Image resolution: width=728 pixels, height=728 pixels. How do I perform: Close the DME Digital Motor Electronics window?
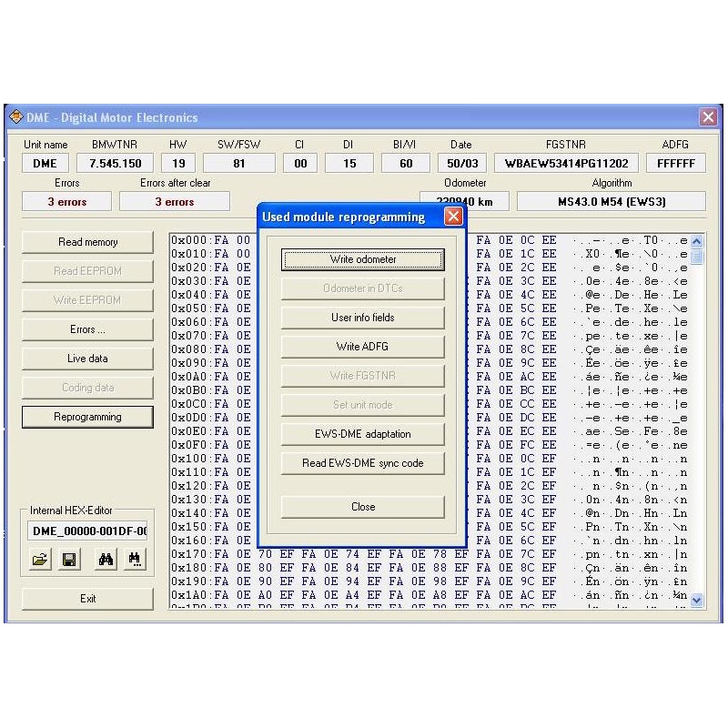[x=708, y=117]
